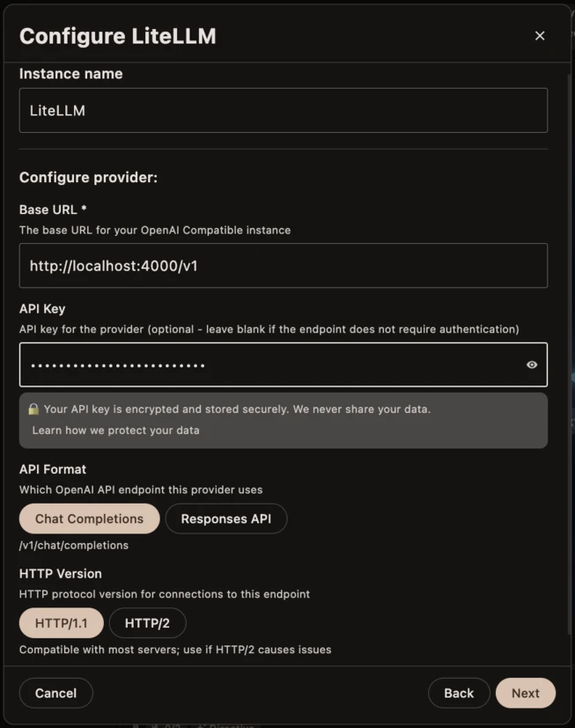Click the Instance name label

[x=71, y=74]
